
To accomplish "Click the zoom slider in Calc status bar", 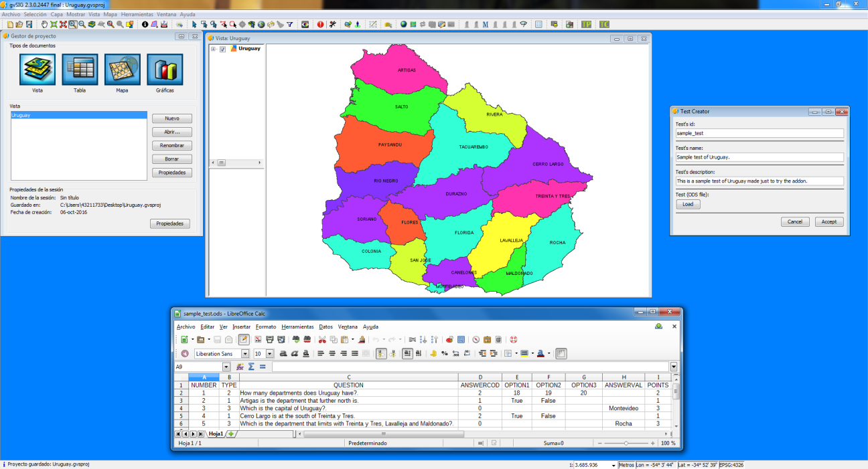I will click(x=626, y=443).
